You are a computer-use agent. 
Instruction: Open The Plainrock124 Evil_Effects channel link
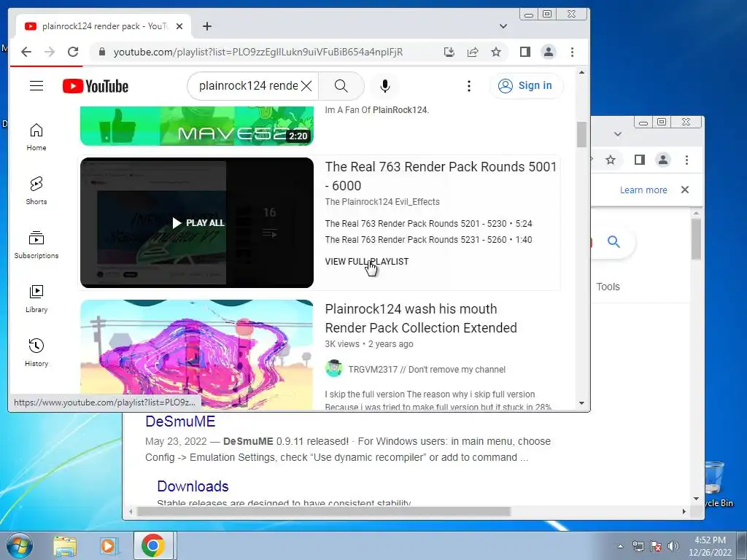pyautogui.click(x=382, y=202)
